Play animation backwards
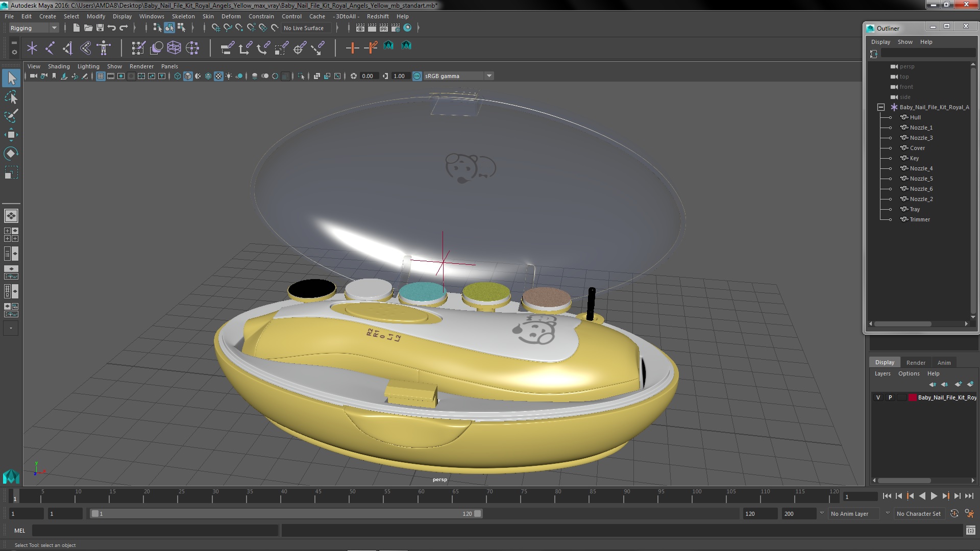The width and height of the screenshot is (980, 551). tap(922, 496)
